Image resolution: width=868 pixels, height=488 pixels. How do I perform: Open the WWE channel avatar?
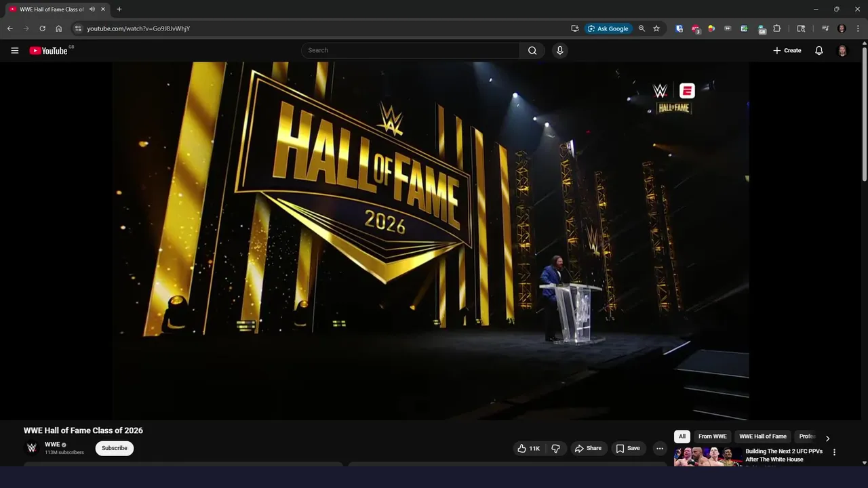click(x=31, y=448)
